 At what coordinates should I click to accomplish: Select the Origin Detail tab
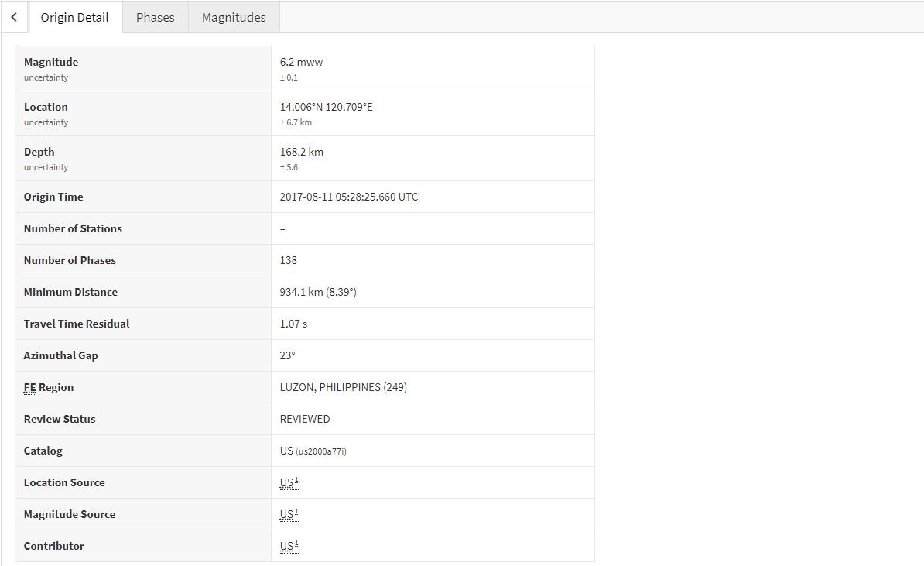(75, 17)
